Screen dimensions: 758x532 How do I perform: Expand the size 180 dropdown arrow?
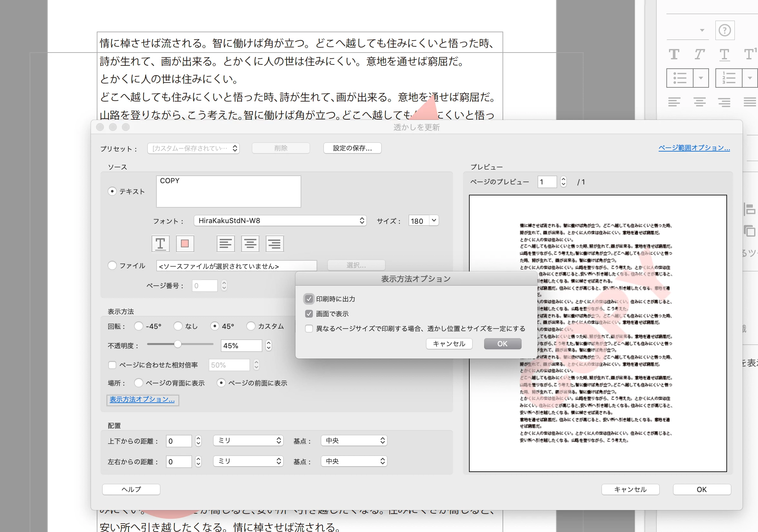(x=434, y=221)
